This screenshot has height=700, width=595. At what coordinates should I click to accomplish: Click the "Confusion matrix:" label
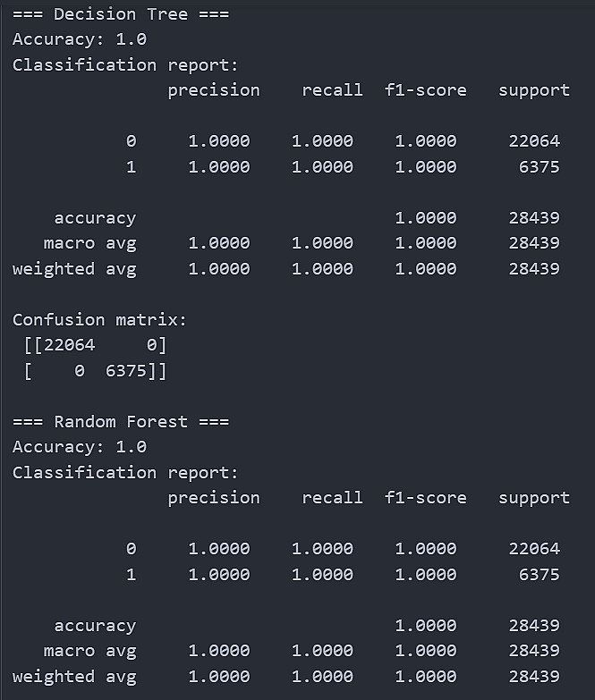[100, 320]
